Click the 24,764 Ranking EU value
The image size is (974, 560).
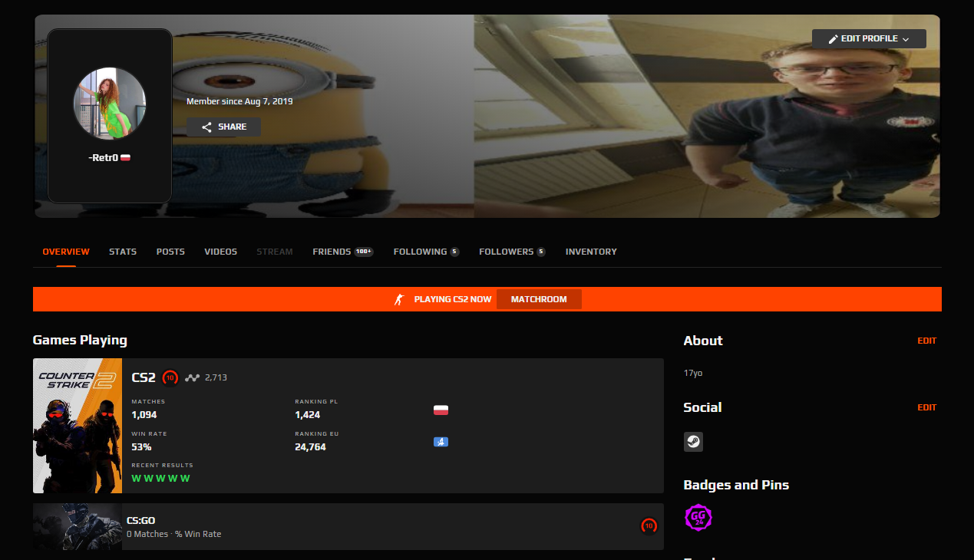click(310, 447)
